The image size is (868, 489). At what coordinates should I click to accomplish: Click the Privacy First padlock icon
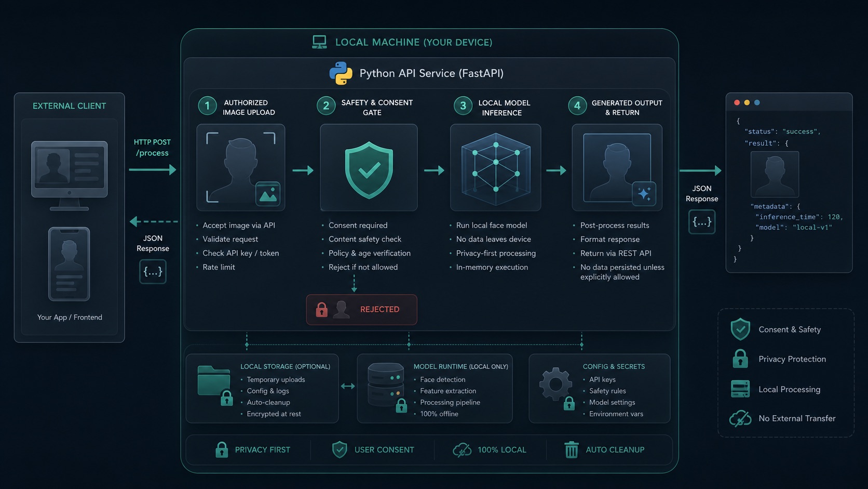[x=222, y=450]
